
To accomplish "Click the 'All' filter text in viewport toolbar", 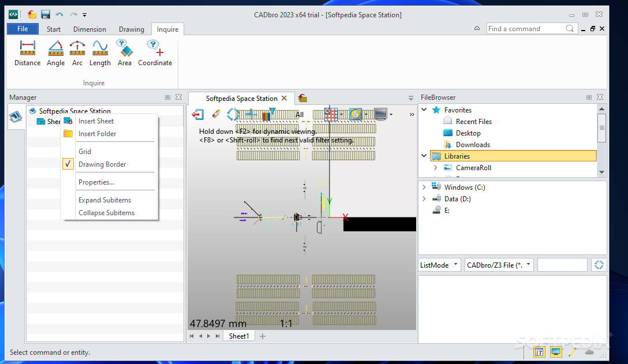I will point(300,115).
